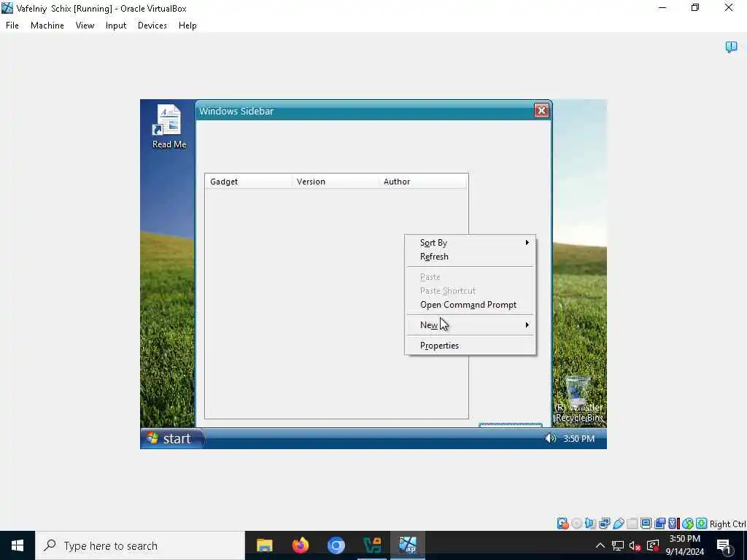Click the VirtualBox notification center icon

click(731, 47)
